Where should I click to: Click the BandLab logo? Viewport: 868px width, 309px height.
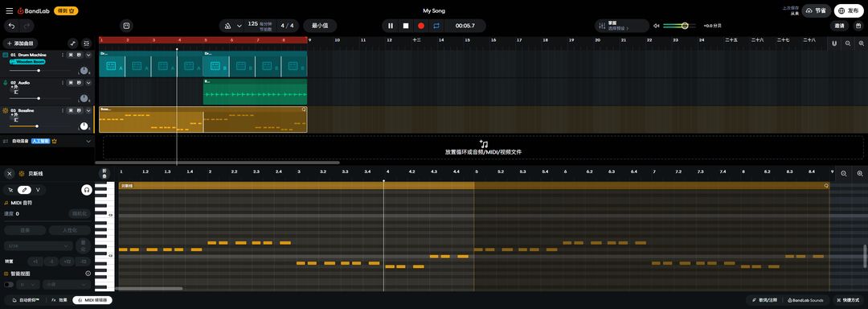point(34,10)
